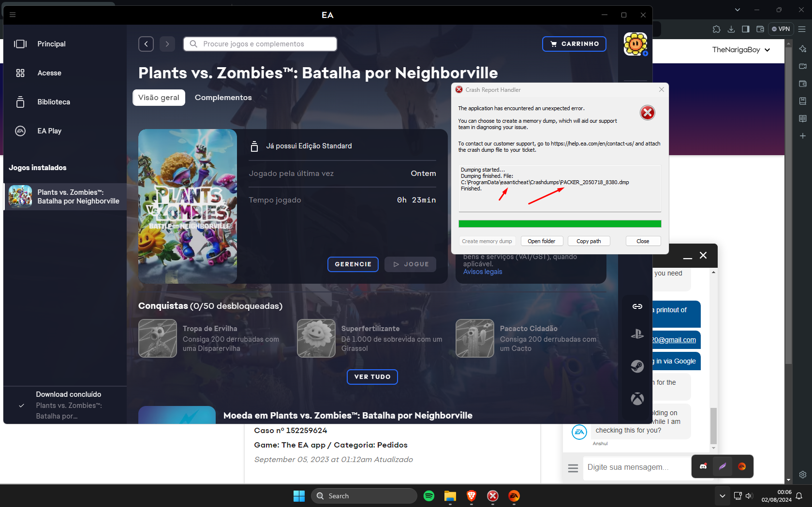The image size is (812, 507).
Task: Click the GERENCIE button
Action: (353, 264)
